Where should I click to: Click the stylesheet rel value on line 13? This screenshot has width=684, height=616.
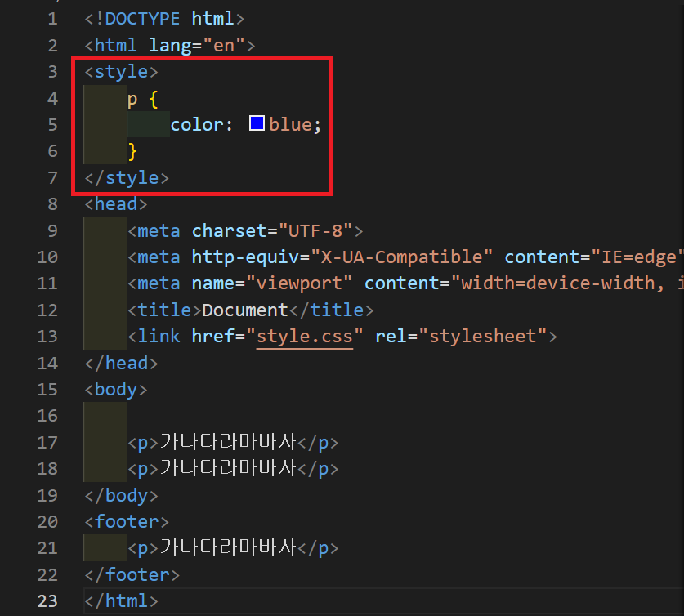(x=482, y=337)
